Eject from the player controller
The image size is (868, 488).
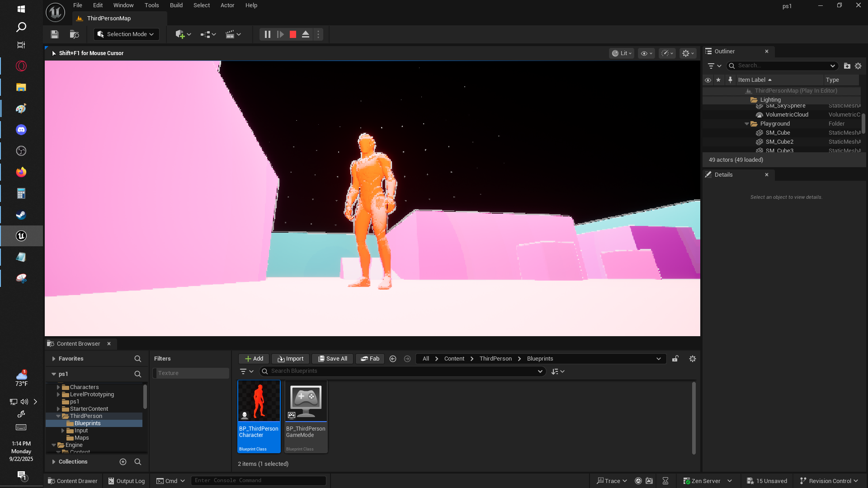tap(306, 34)
